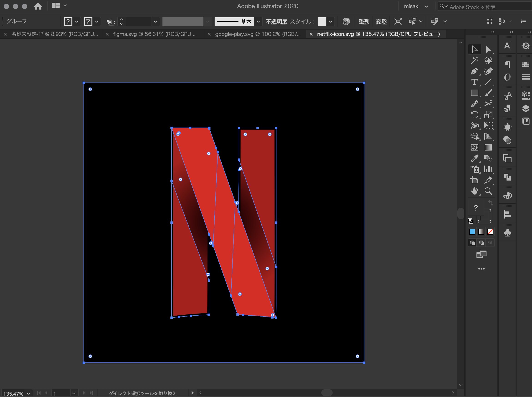Change the screen mode
532x397 pixels.
coord(481,254)
